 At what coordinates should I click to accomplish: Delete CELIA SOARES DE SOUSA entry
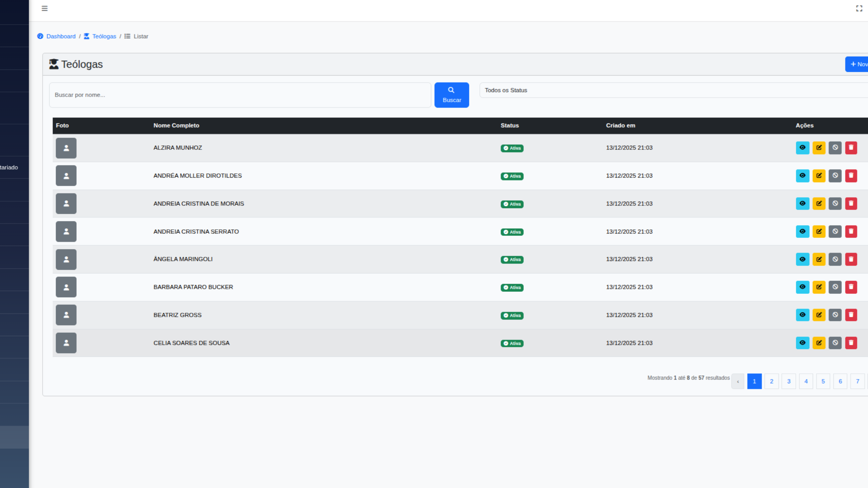[x=851, y=343]
